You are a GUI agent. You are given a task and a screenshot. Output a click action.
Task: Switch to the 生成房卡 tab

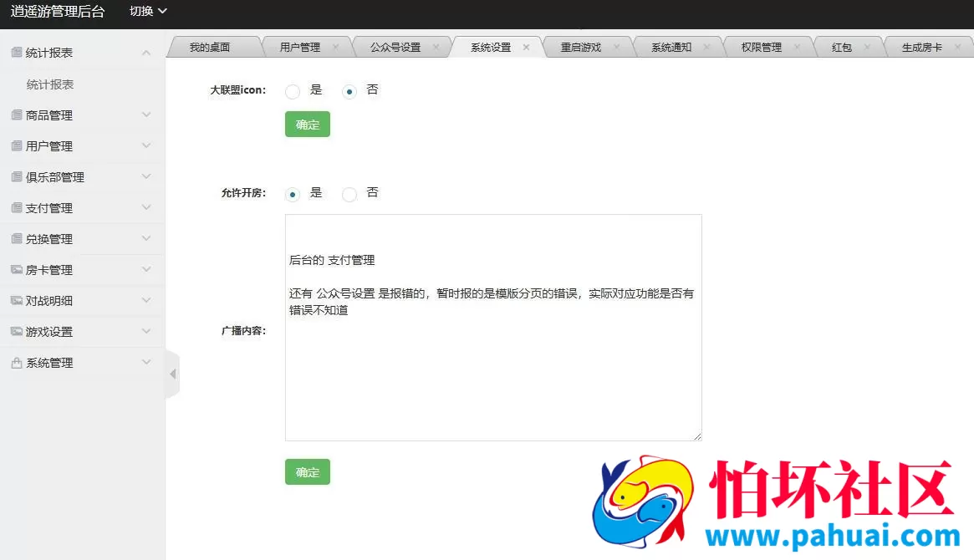tap(922, 47)
